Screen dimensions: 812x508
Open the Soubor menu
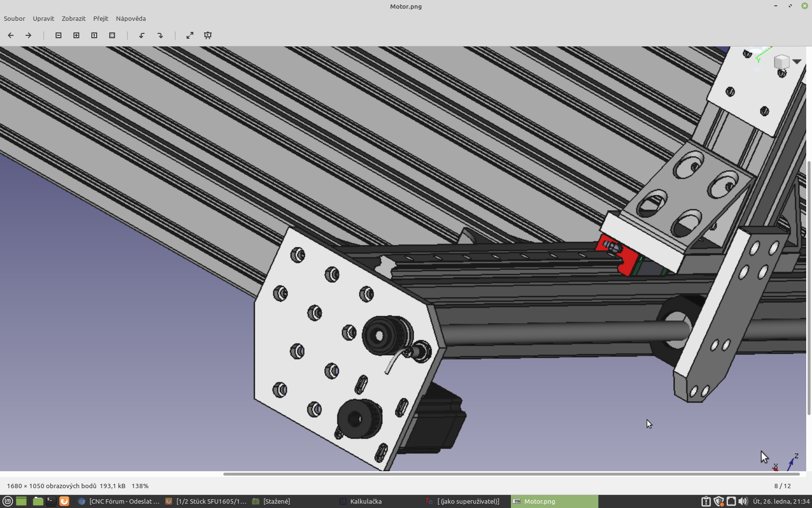point(14,18)
